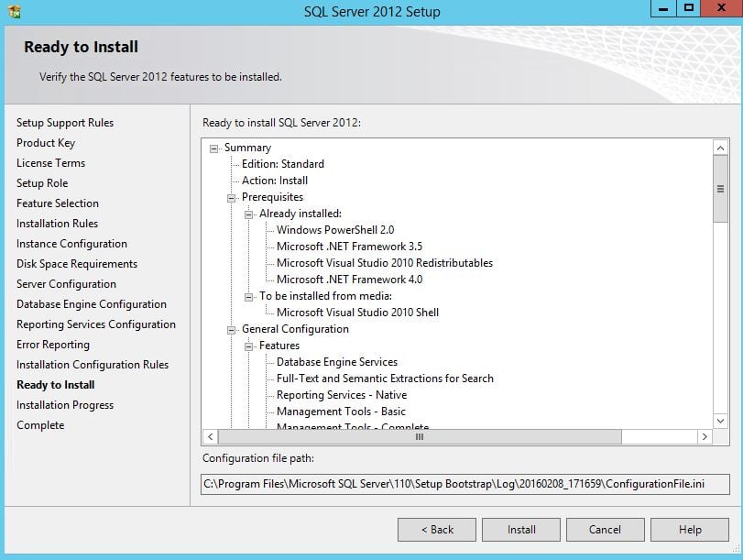Click the horizontal scrollbar thumb
This screenshot has width=743, height=560.
coord(420,436)
